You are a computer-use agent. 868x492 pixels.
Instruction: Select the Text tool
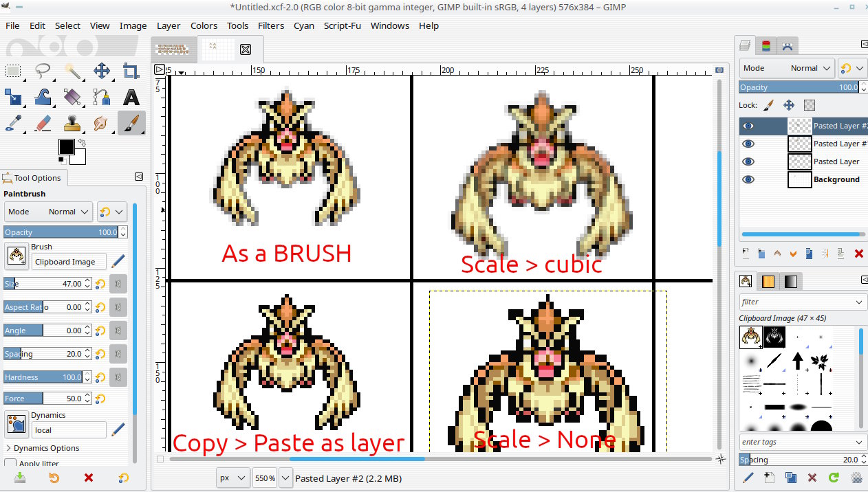(131, 97)
